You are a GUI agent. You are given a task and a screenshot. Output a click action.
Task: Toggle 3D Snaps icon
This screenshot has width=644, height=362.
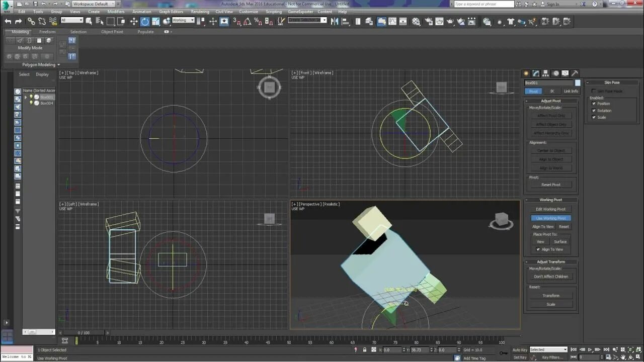tap(236, 21)
